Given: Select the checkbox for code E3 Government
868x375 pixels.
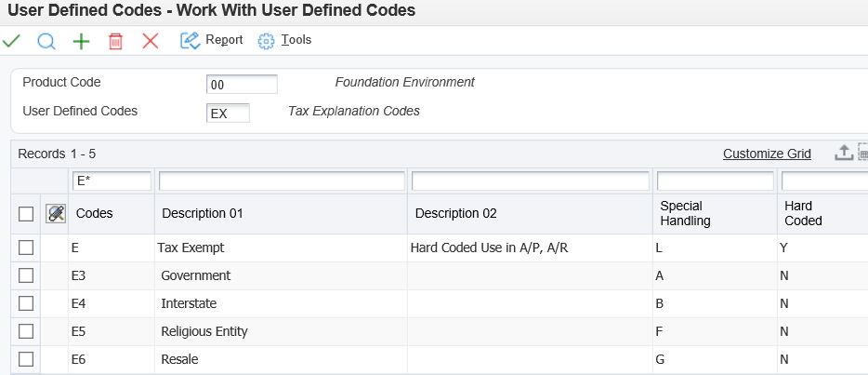Looking at the screenshot, I should [26, 275].
